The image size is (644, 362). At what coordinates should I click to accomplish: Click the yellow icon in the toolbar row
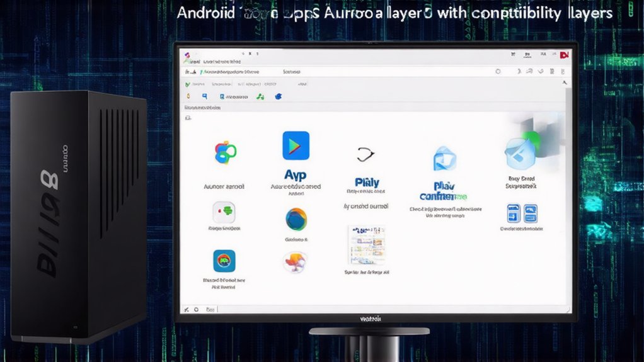point(188,96)
